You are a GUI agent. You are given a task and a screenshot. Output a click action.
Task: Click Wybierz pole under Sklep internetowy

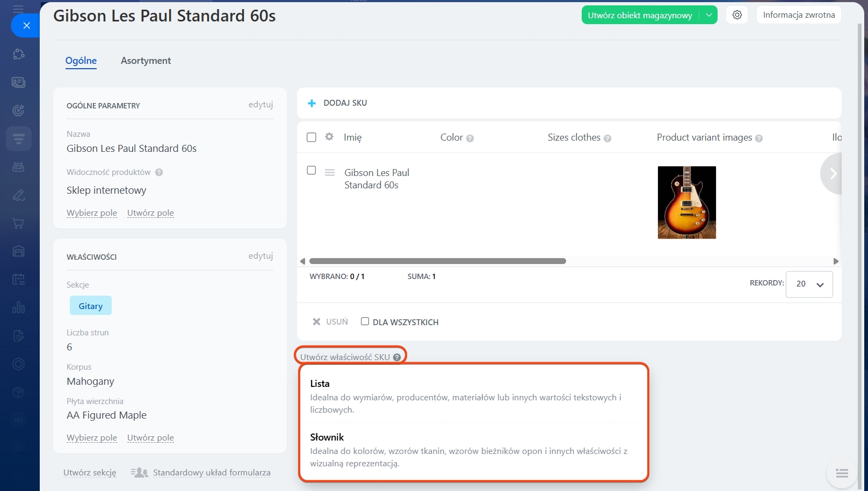click(x=92, y=213)
